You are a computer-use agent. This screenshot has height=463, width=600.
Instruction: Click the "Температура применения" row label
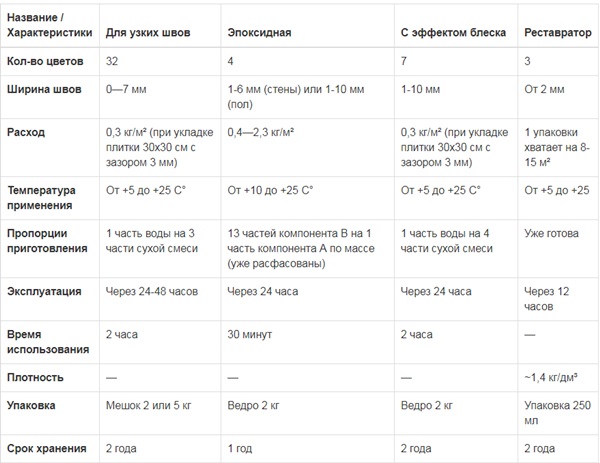click(40, 197)
